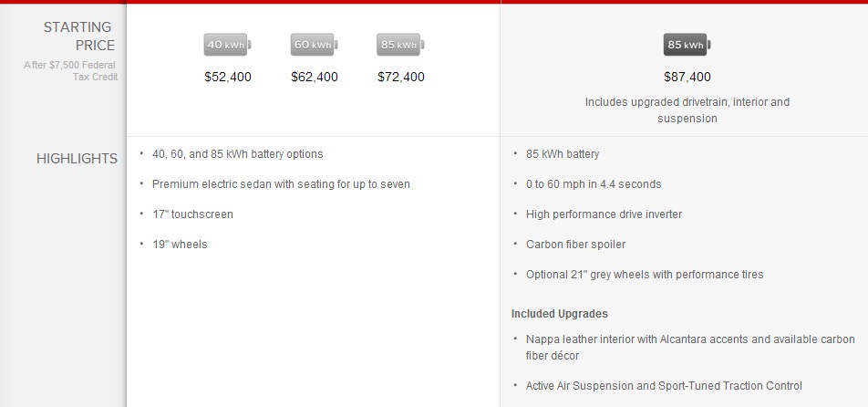Image resolution: width=868 pixels, height=407 pixels.
Task: Click the 19" wheels bullet item
Action: [180, 245]
